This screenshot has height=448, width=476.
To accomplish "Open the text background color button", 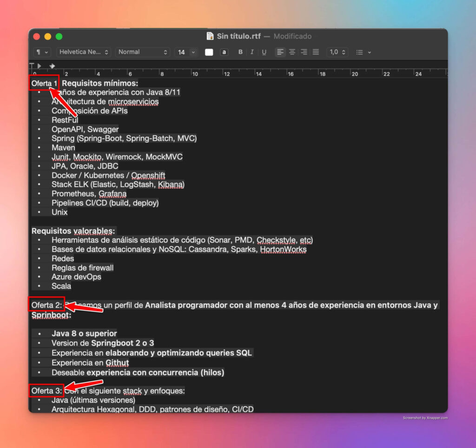I will point(224,52).
